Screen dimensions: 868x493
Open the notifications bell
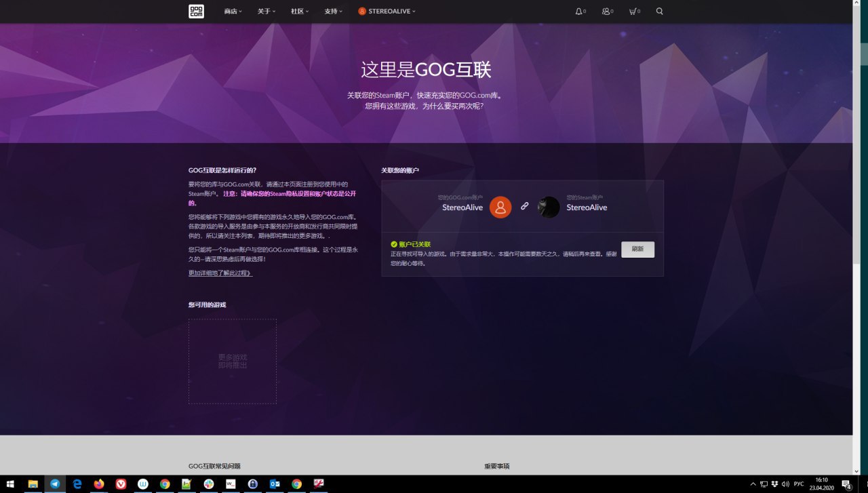580,12
